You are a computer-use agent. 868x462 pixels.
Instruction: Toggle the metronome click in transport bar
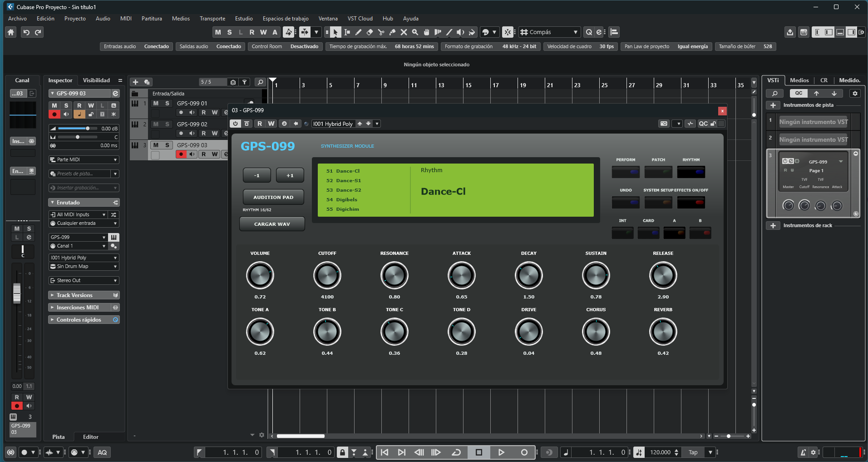coord(803,452)
